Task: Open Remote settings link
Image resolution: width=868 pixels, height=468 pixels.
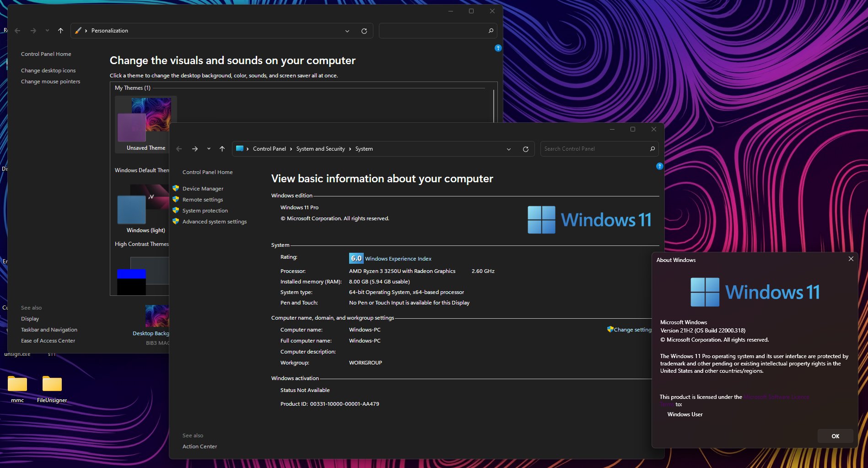Action: [x=203, y=200]
